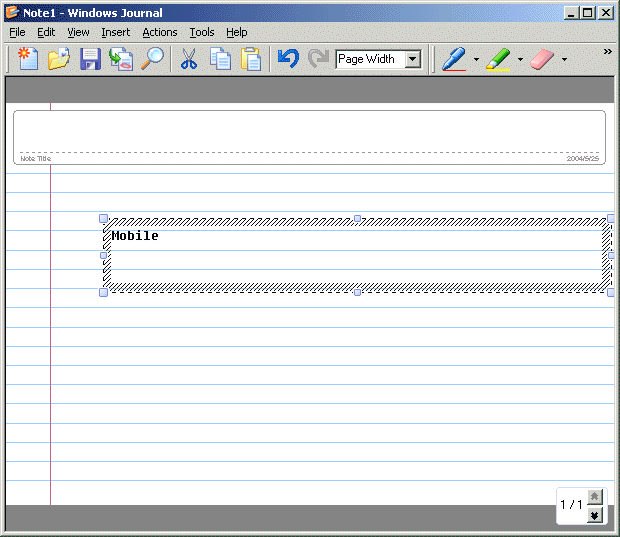Open the Eraser options arrow
Screen dimensions: 620x537
(x=564, y=59)
